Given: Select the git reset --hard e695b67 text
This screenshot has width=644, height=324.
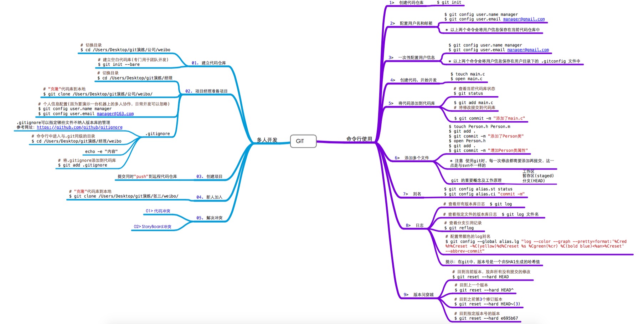Looking at the screenshot, I should [486, 318].
